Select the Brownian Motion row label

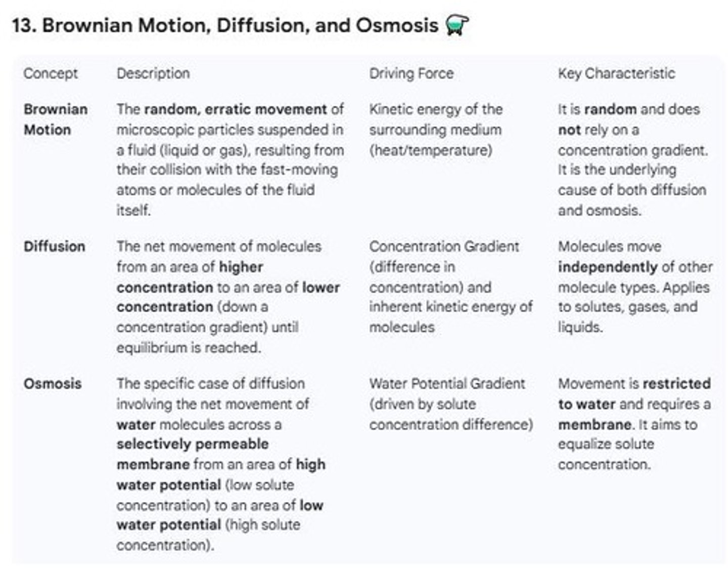55,119
